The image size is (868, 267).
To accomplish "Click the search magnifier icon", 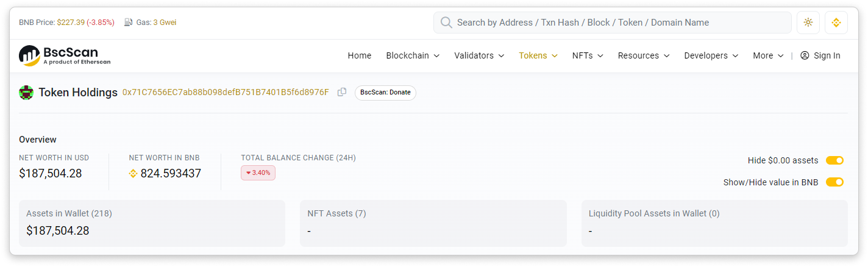I will point(446,23).
